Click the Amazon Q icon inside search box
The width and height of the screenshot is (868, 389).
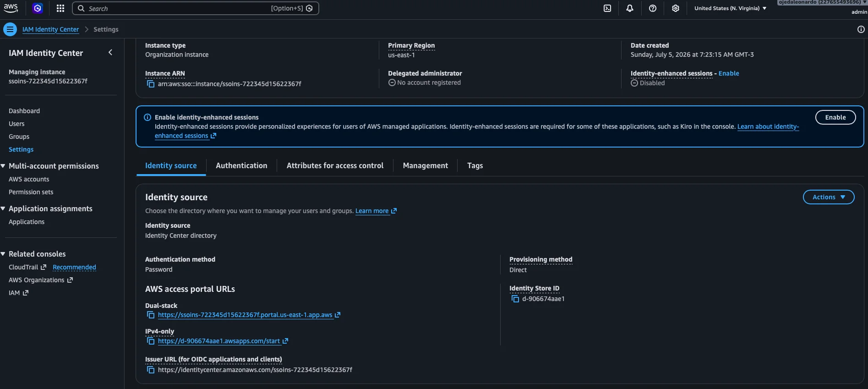coord(309,8)
